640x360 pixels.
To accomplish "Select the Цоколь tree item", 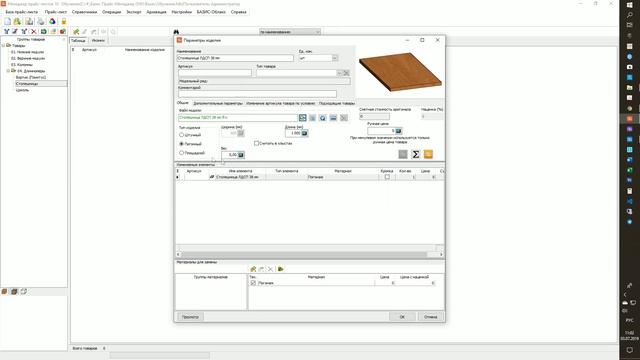I will click(22, 90).
